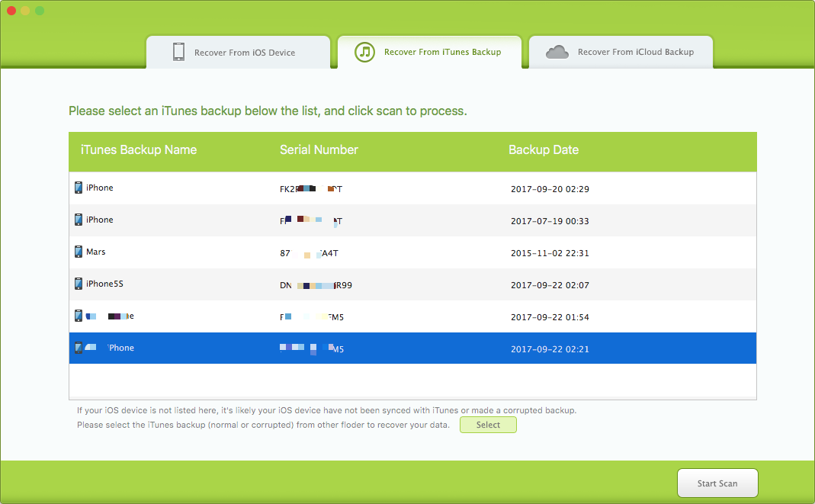Switch to Recover From iCloud Backup tab
Image resolution: width=815 pixels, height=504 pixels.
pos(621,52)
